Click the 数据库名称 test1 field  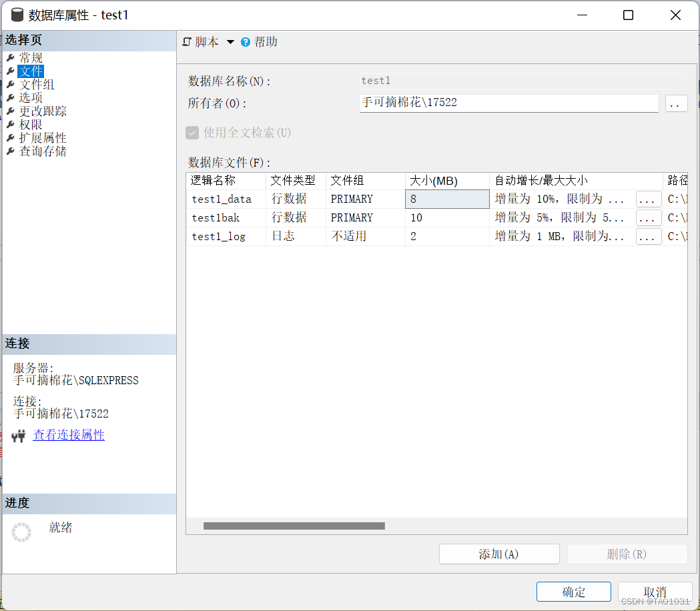click(522, 81)
